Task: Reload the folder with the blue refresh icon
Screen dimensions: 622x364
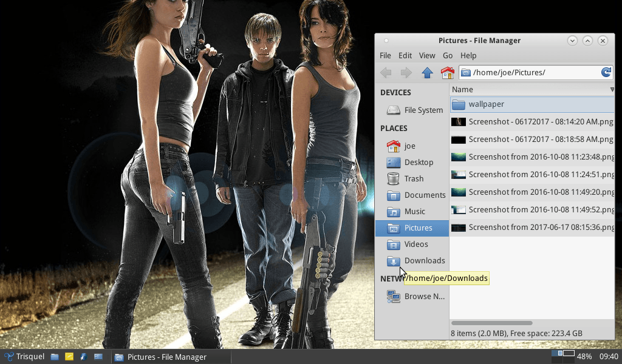Action: pos(606,72)
